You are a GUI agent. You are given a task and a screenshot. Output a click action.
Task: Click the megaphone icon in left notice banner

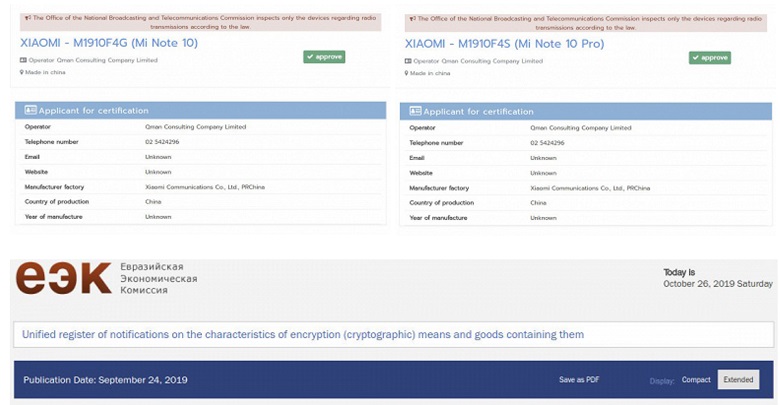28,18
